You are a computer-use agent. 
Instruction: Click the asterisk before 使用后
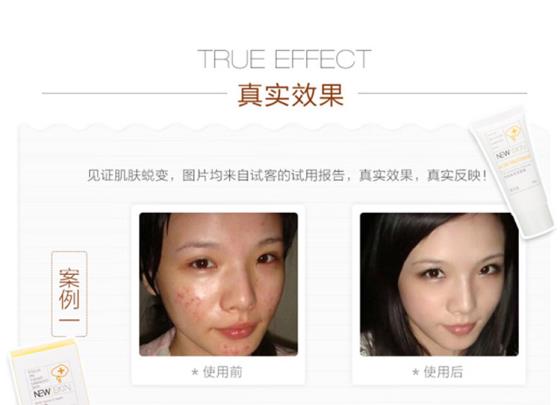coord(415,372)
